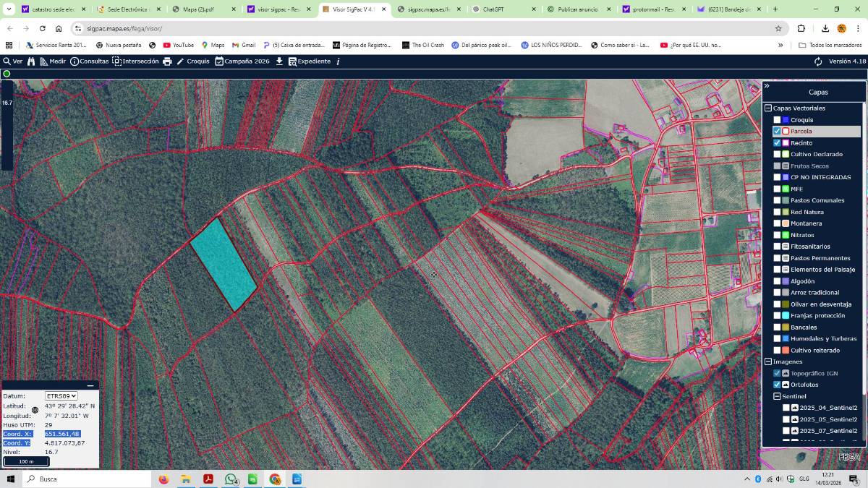Enable the Croquis layer checkbox
Viewport: 868px width, 488px height.
(777, 120)
